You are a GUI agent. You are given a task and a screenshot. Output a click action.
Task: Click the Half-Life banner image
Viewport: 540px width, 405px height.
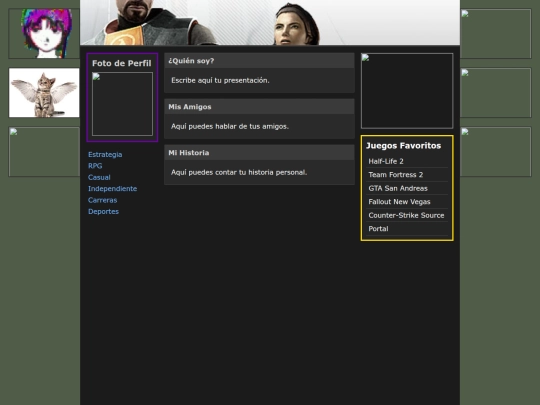pyautogui.click(x=270, y=22)
